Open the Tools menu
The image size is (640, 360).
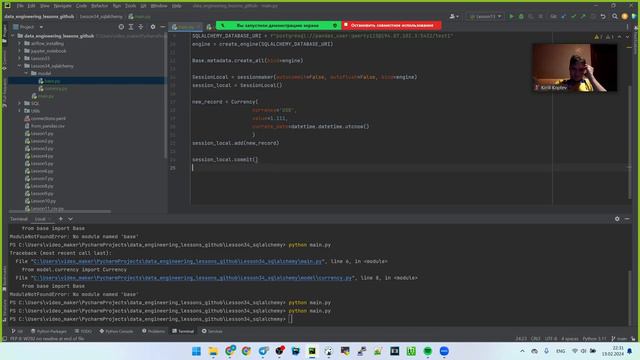tap(130, 6)
